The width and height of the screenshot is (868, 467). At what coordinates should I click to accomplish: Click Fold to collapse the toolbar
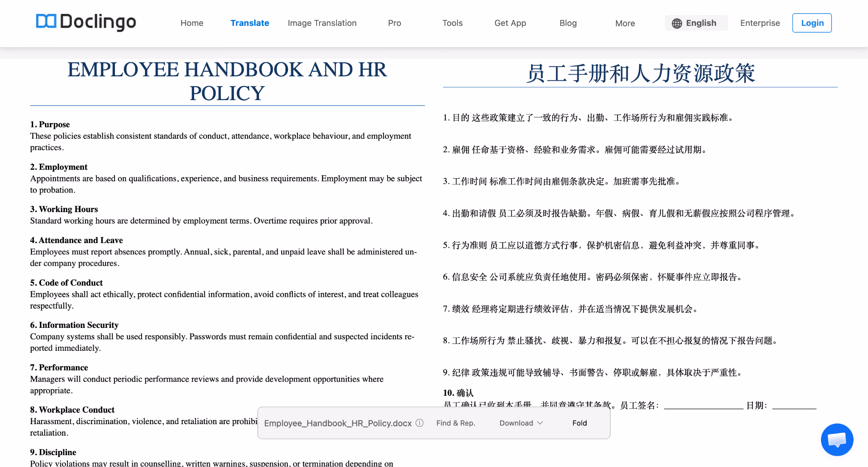pyautogui.click(x=579, y=423)
